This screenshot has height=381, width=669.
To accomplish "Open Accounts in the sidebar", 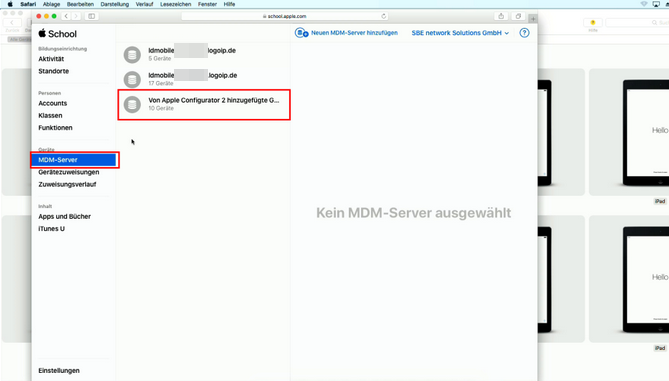I will tap(52, 103).
